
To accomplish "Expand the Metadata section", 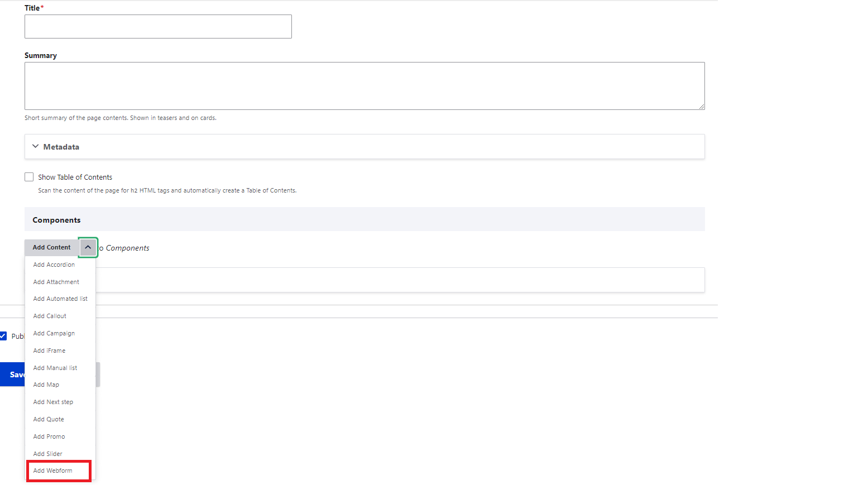I will (61, 147).
